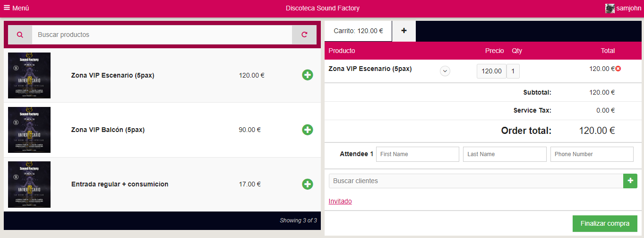
Task: Open Zona VIP Escenario product thumbnail
Action: 29,75
